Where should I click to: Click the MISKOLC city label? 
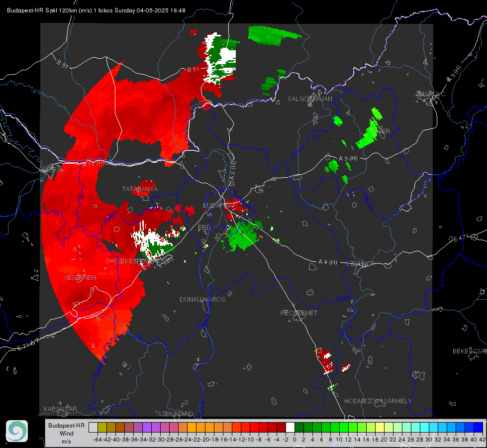431,94
